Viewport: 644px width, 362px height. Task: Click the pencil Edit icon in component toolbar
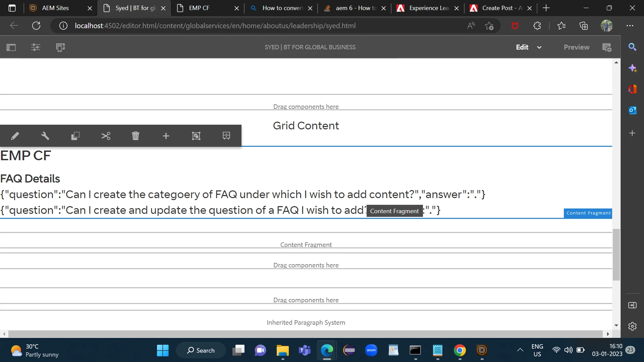point(15,136)
